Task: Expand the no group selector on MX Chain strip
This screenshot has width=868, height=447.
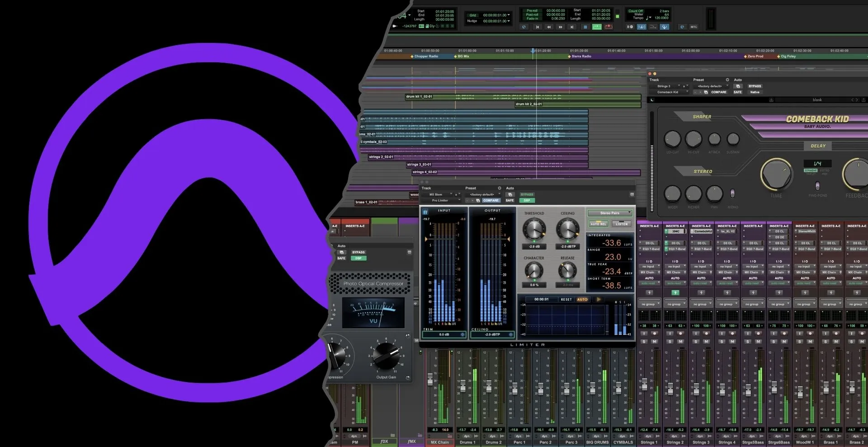Action: pos(439,304)
